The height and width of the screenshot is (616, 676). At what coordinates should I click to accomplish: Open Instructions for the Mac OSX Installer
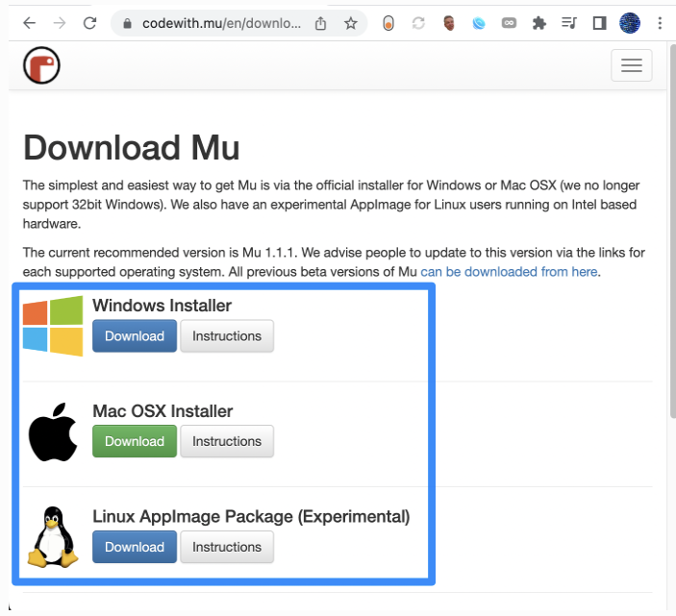227,441
